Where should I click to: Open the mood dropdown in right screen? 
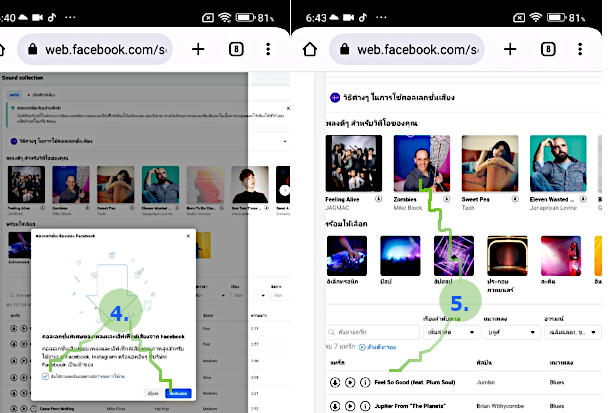(572, 332)
